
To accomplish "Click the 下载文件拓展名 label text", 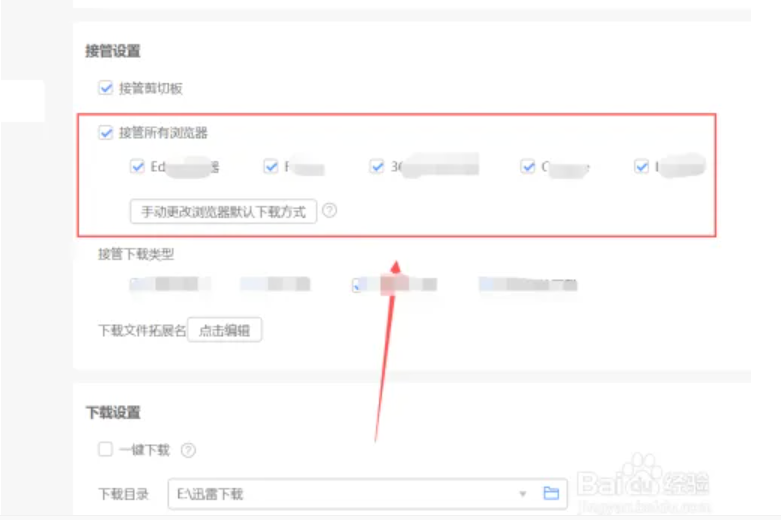I will pyautogui.click(x=142, y=330).
